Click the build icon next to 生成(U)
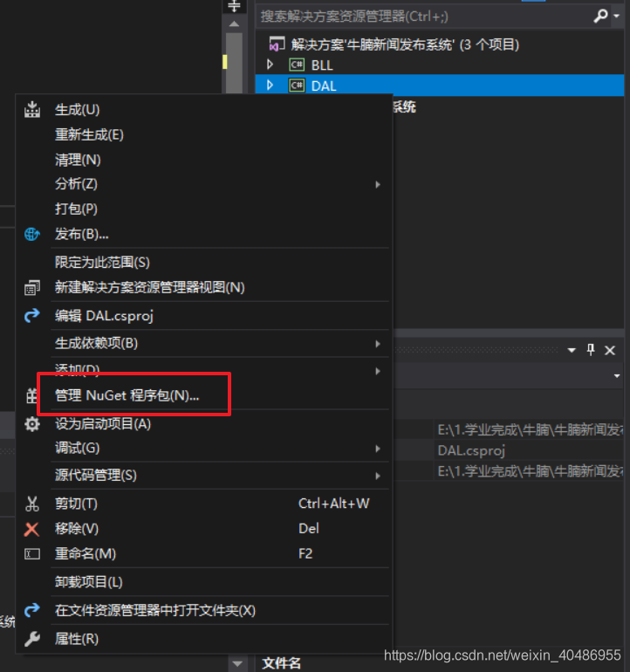 coord(32,110)
